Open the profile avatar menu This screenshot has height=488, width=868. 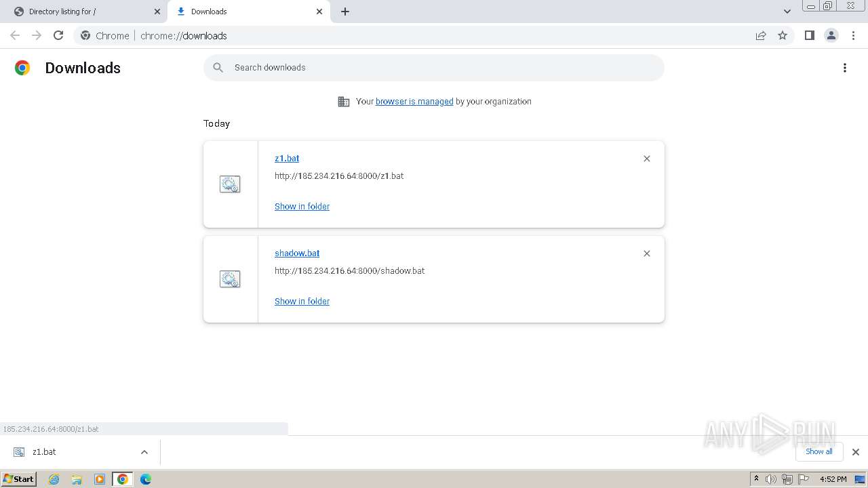coord(831,35)
